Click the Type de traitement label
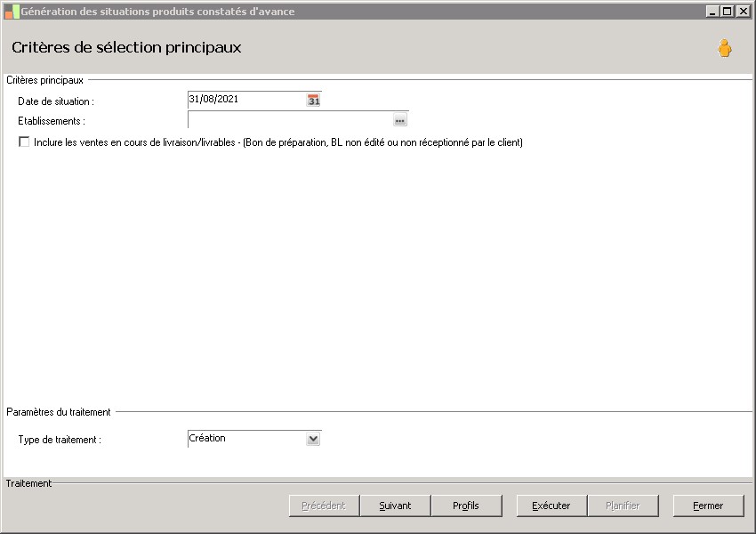Image resolution: width=756 pixels, height=534 pixels. pyautogui.click(x=60, y=440)
